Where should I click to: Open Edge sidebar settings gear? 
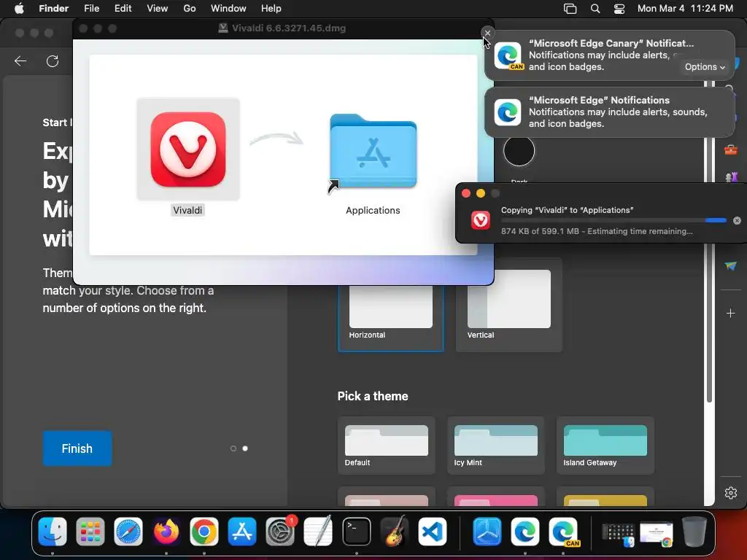[731, 493]
